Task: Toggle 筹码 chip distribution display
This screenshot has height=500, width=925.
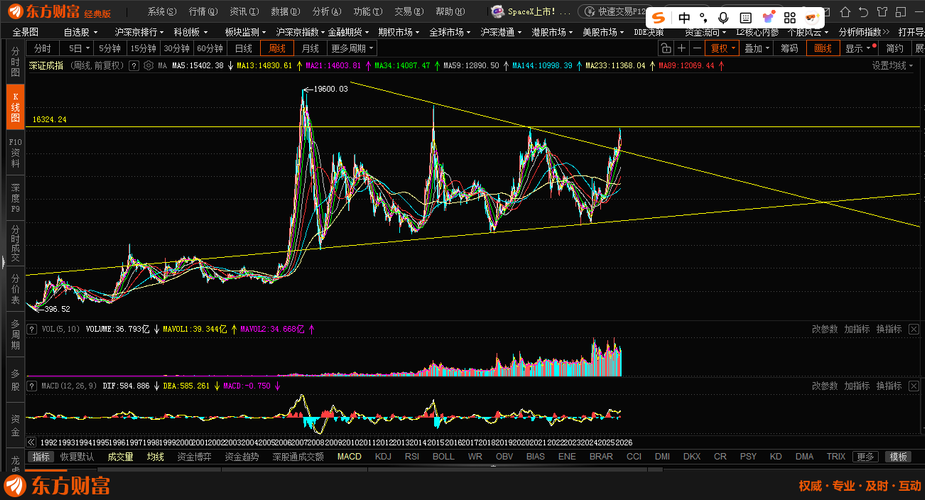Action: [x=789, y=48]
